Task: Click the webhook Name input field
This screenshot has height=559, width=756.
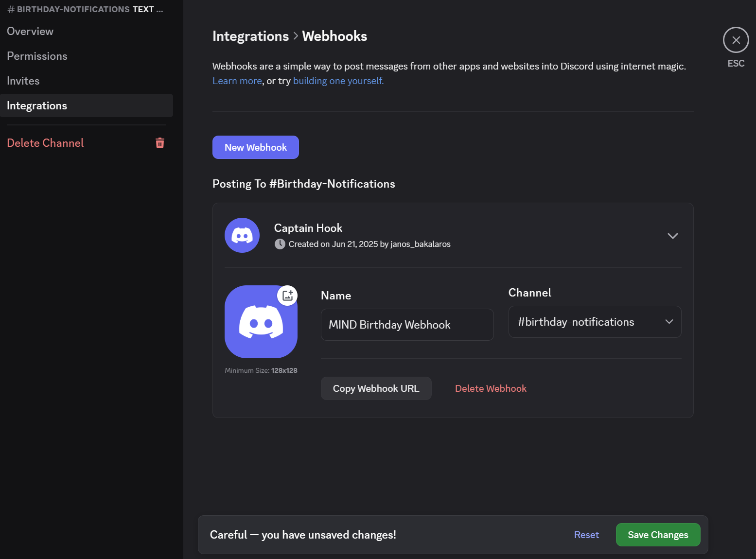Action: [407, 325]
